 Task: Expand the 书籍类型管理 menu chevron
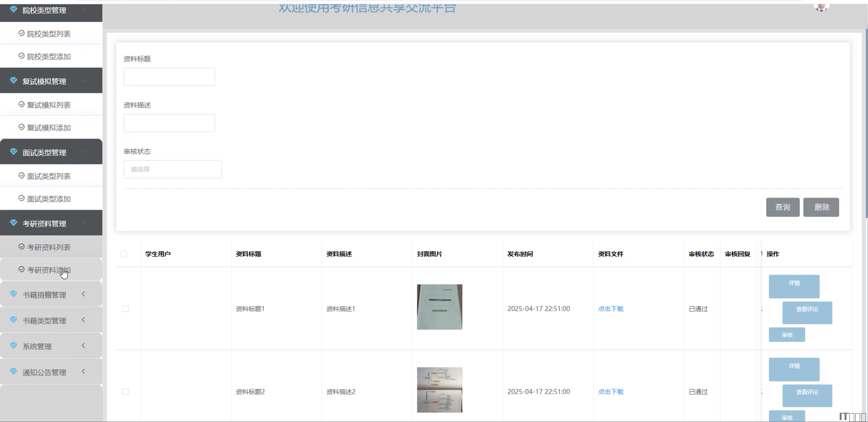pos(84,320)
